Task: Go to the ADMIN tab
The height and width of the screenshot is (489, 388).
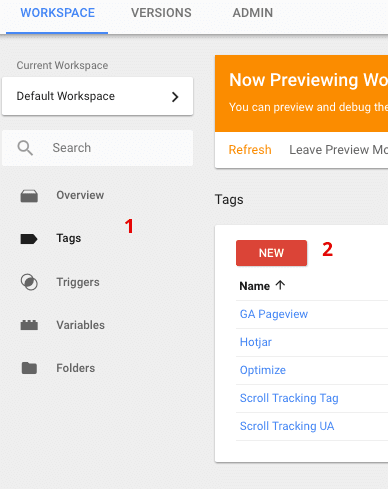Action: point(253,13)
